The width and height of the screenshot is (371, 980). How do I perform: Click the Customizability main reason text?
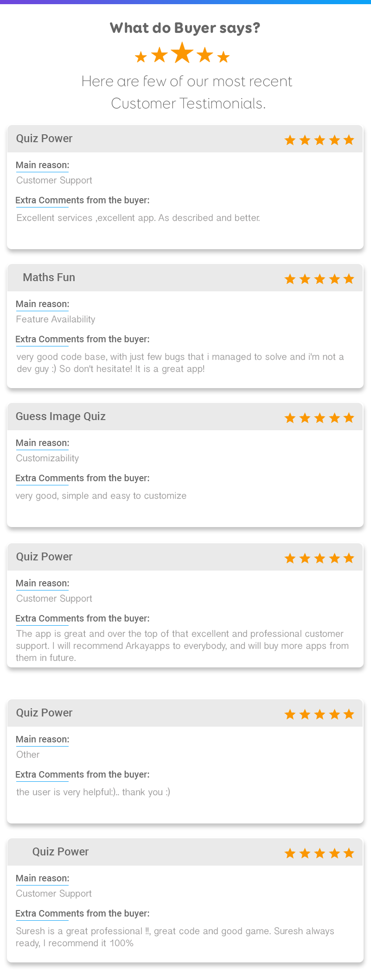[47, 458]
